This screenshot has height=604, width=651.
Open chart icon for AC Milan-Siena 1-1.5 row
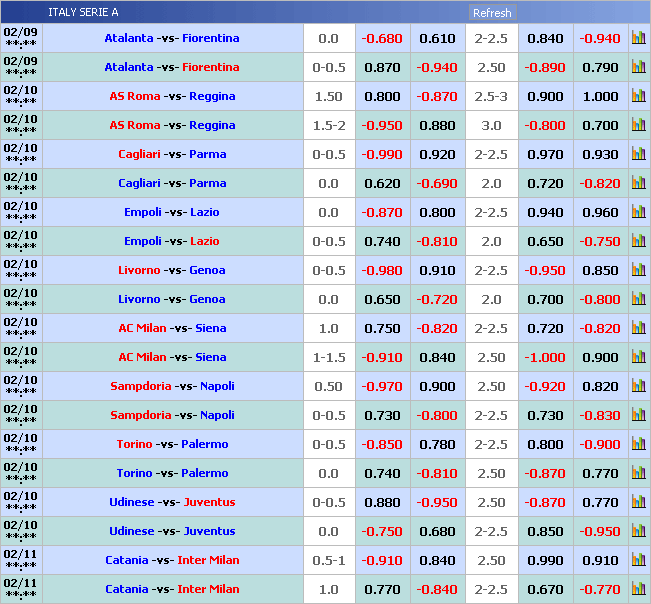pyautogui.click(x=638, y=358)
